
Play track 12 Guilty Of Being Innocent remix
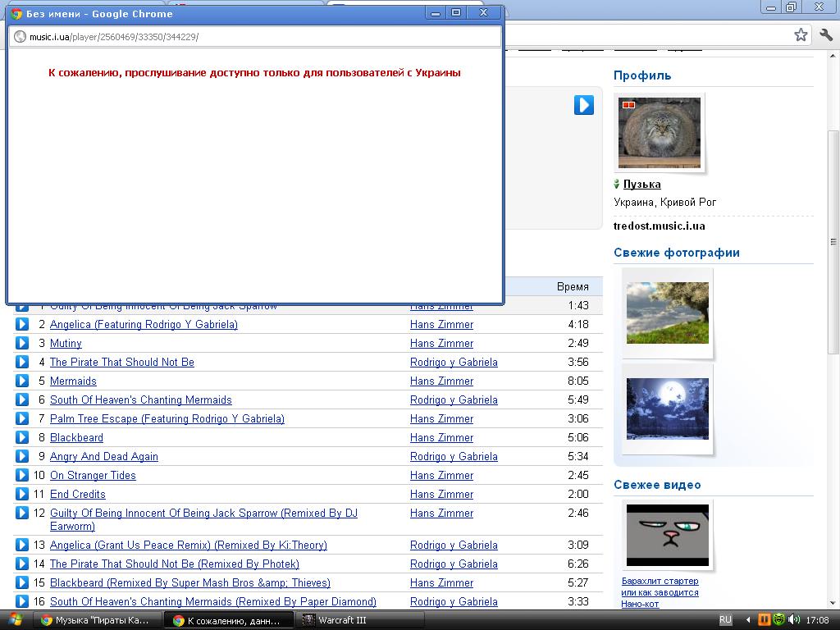[x=22, y=513]
